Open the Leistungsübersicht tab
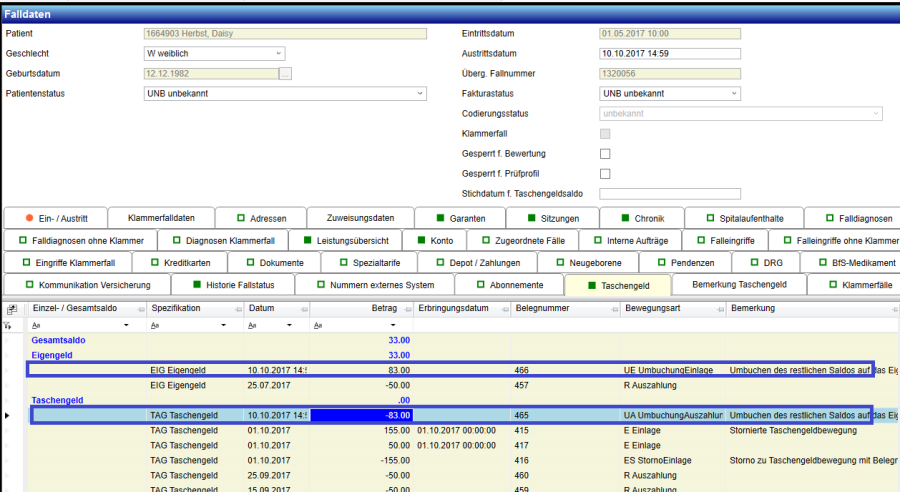900x492 pixels. coord(344,240)
